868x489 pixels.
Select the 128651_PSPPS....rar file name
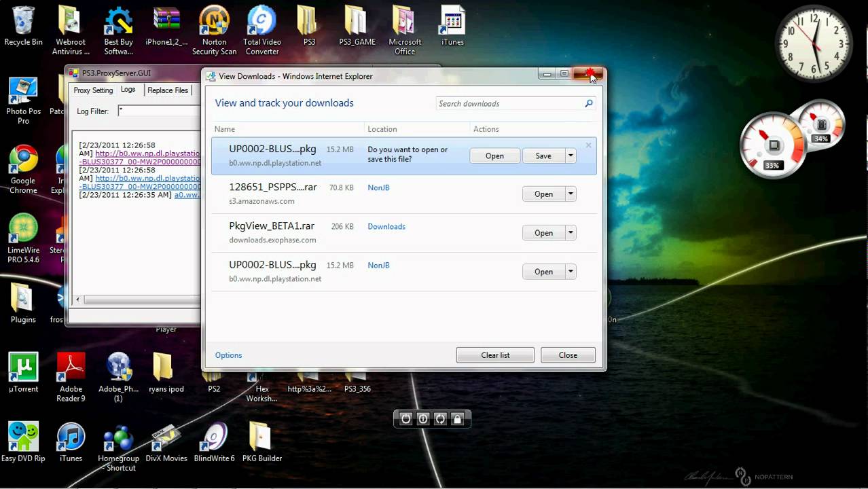point(273,187)
